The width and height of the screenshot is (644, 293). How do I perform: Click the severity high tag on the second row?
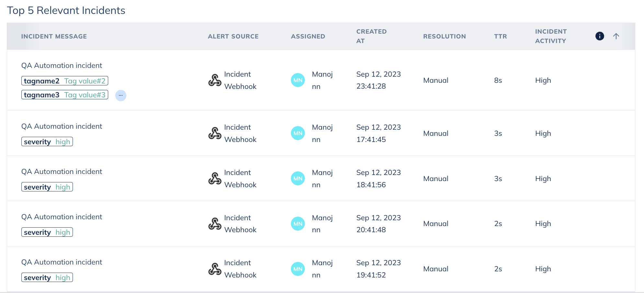coord(47,141)
